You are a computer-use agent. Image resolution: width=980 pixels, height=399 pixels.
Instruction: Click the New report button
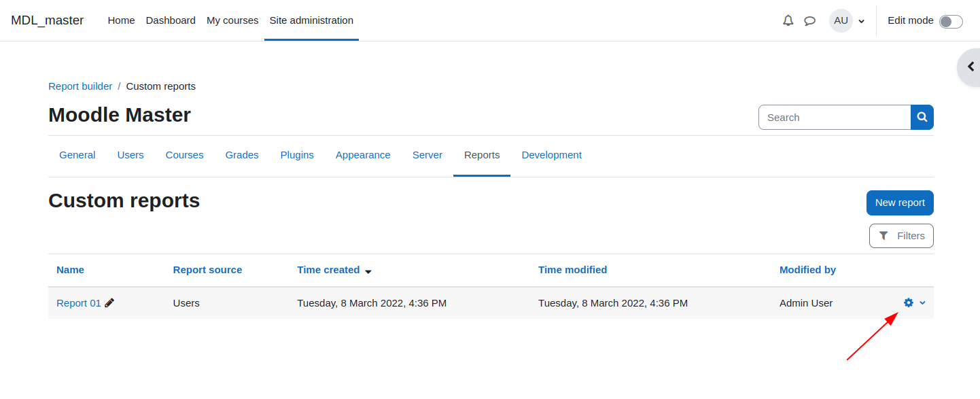[900, 203]
